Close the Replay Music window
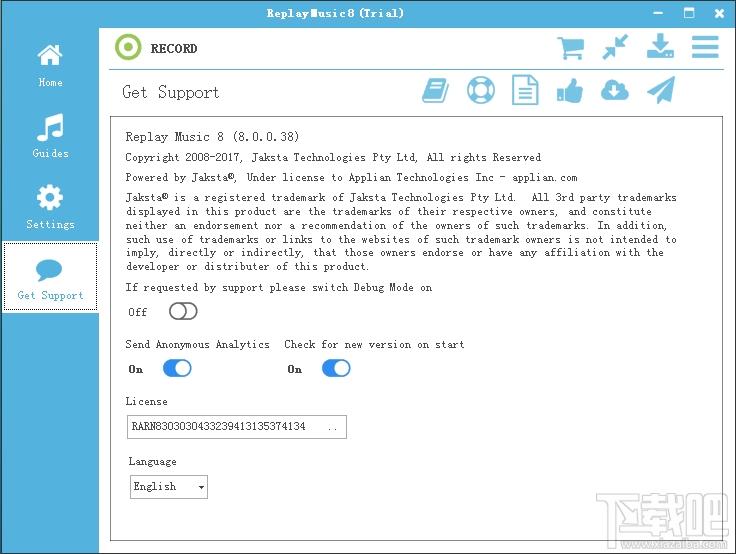The width and height of the screenshot is (736, 554). (719, 13)
